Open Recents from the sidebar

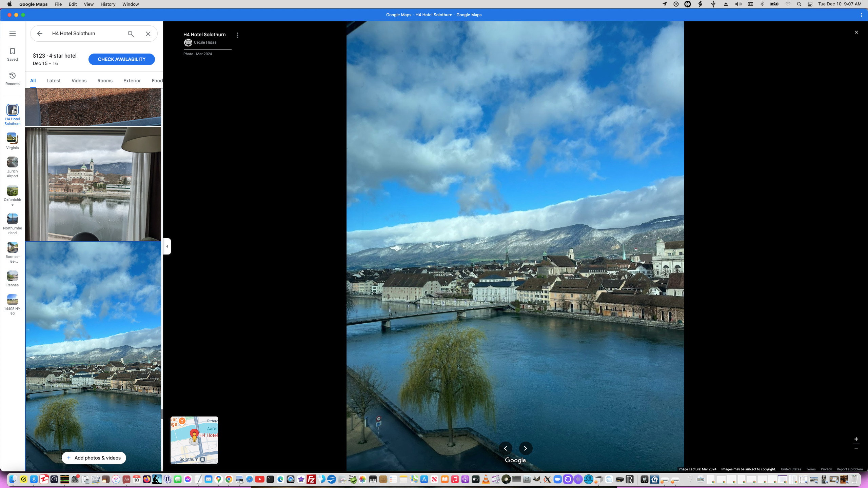click(x=12, y=78)
